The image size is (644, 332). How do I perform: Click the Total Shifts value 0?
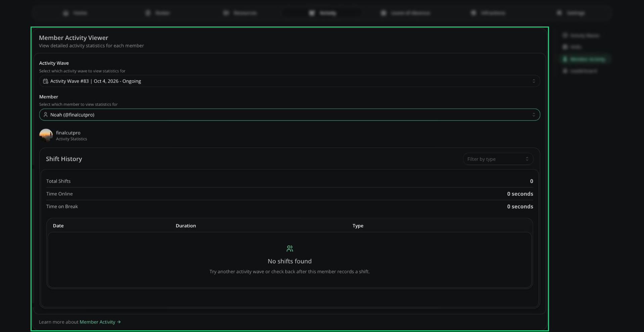[532, 181]
